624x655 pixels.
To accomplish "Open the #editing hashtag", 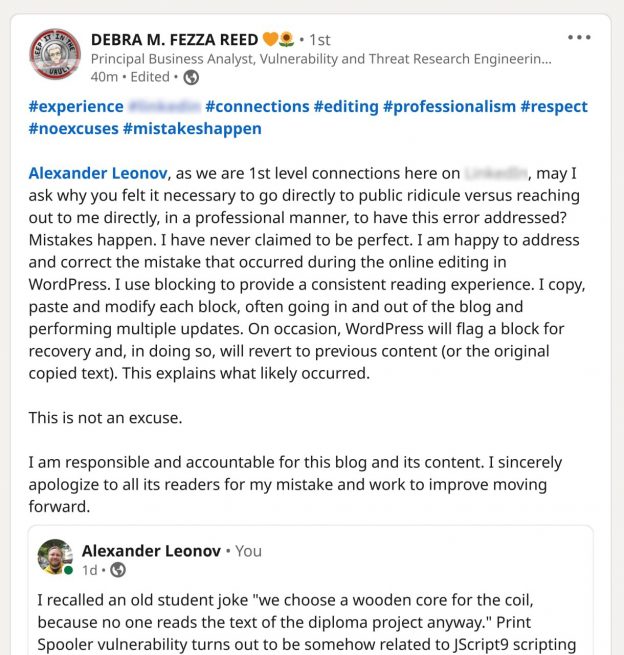I will tap(346, 107).
